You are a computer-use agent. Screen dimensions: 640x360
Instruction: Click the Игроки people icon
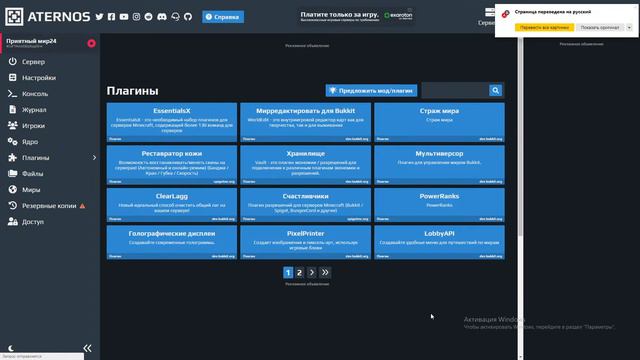point(13,125)
